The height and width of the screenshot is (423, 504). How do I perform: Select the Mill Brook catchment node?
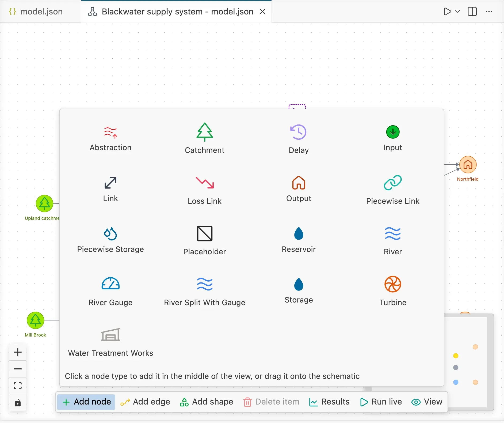35,320
